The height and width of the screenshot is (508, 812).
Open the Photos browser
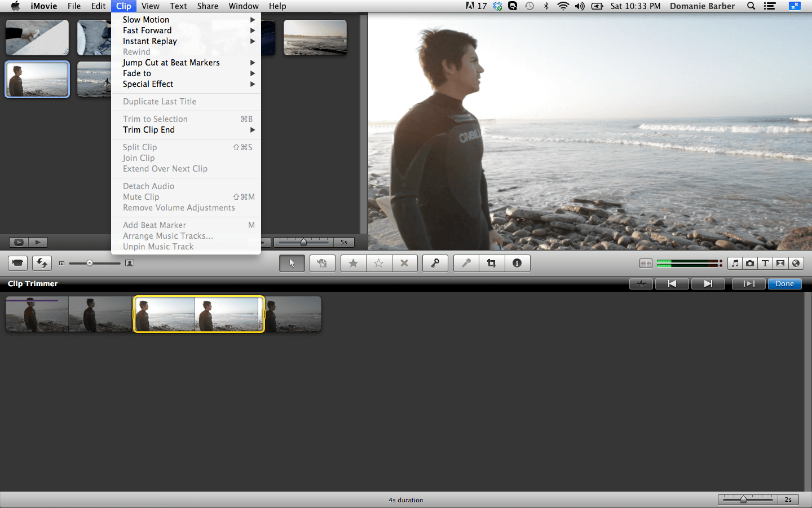(x=750, y=263)
